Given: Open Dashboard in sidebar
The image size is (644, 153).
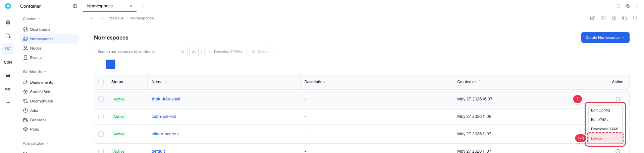Looking at the screenshot, I should click(x=49, y=29).
